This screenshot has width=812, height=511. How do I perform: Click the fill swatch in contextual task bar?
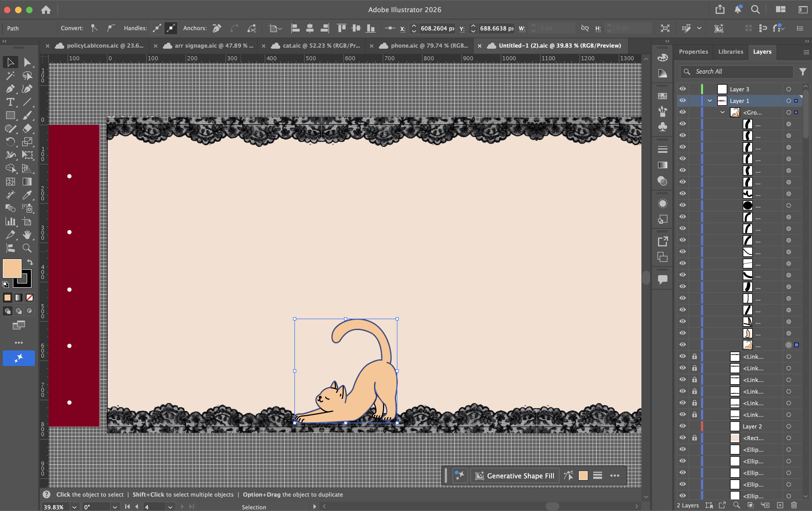tap(583, 476)
